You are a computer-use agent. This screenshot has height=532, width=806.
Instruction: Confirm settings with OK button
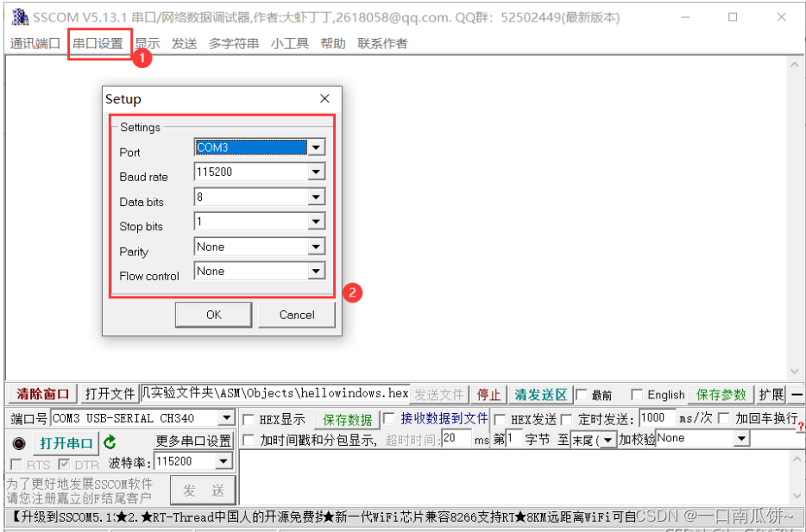pos(214,315)
